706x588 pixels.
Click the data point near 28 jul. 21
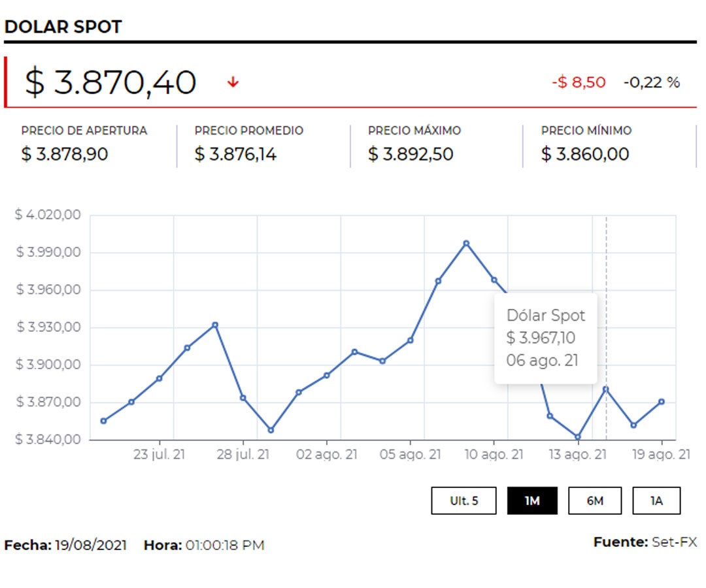(243, 398)
